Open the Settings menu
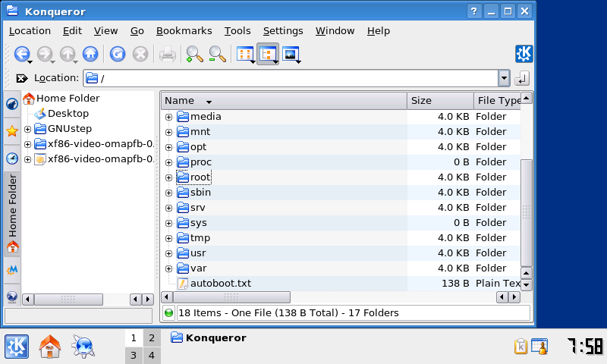 click(282, 31)
